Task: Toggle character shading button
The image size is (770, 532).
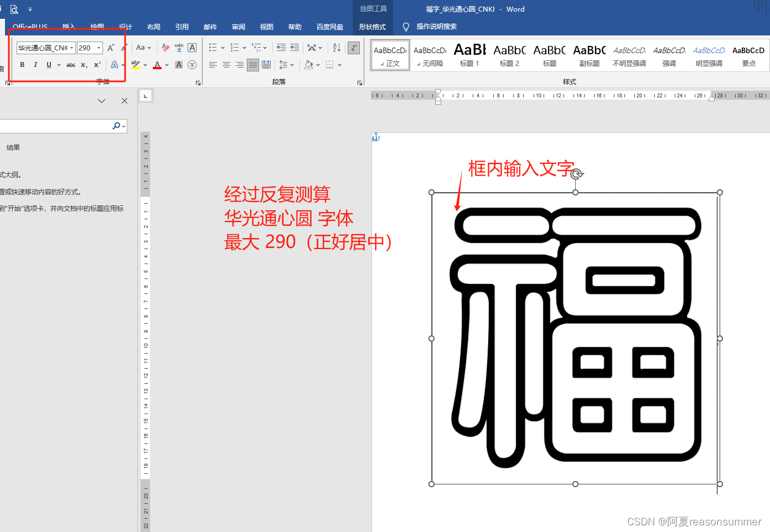Action: coord(179,65)
